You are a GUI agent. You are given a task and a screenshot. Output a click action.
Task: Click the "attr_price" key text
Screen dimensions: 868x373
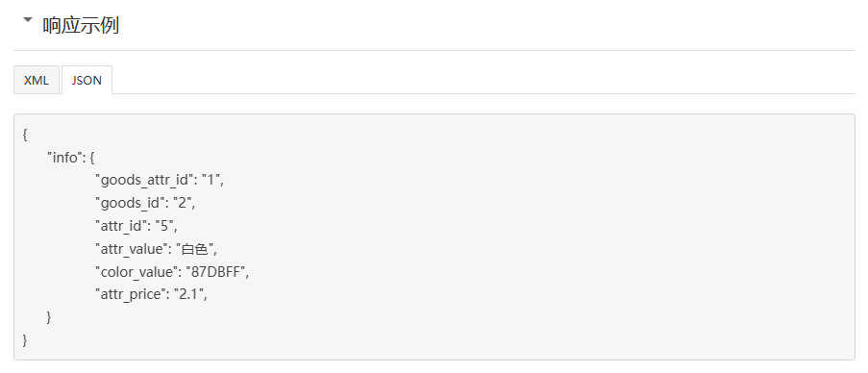click(x=132, y=294)
